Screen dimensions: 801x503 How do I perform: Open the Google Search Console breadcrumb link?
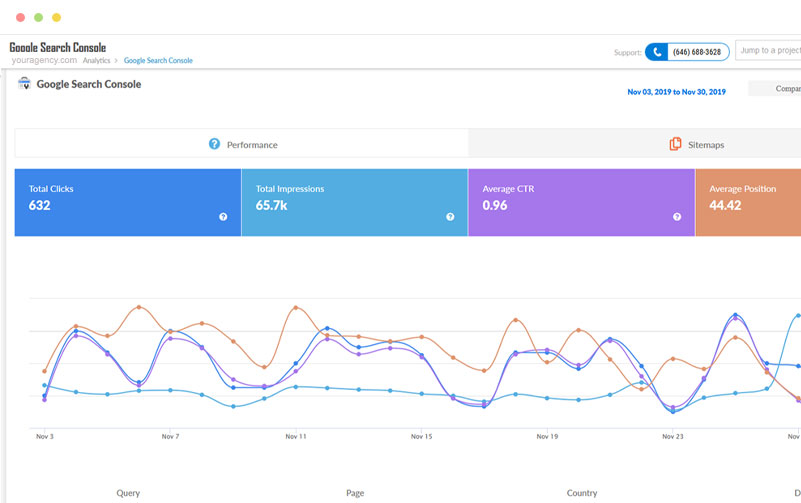[x=158, y=60]
